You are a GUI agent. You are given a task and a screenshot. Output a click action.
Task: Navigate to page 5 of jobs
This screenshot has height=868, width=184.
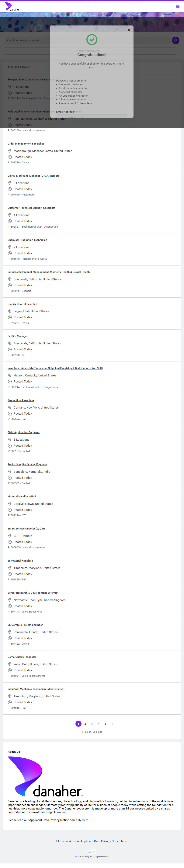click(106, 723)
